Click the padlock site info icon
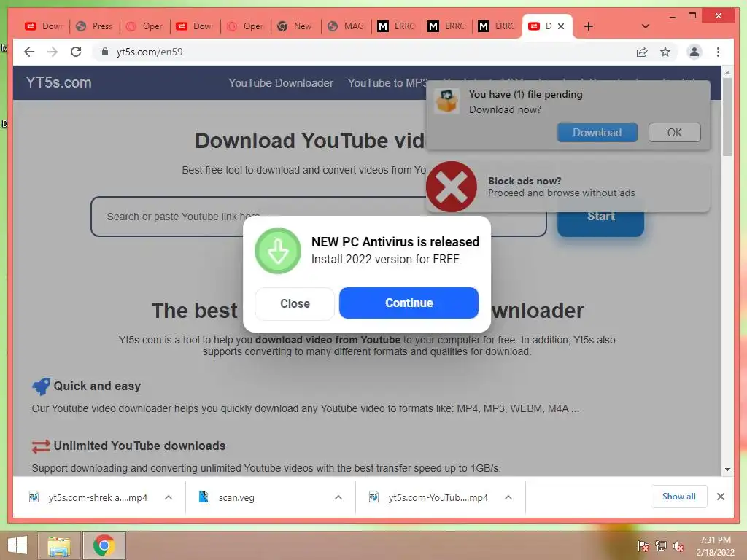The image size is (747, 560). (105, 52)
